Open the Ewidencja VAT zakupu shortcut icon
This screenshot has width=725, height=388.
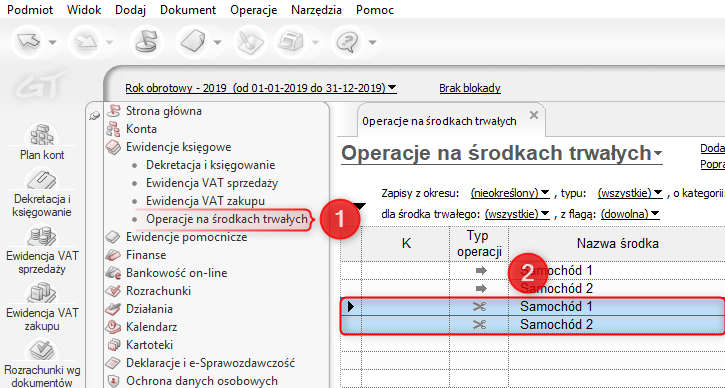42,292
